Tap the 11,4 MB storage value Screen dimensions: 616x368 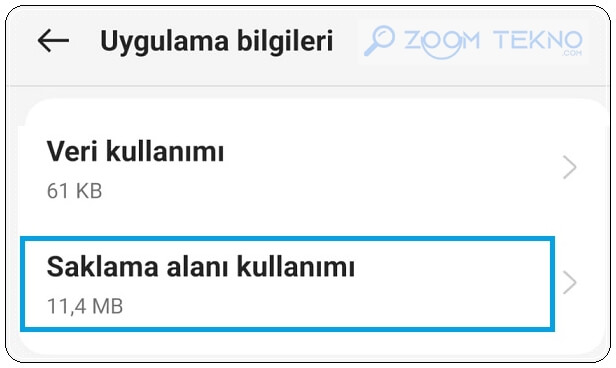pyautogui.click(x=85, y=306)
